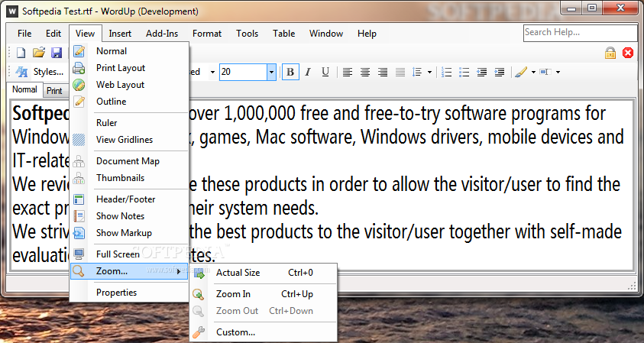644x343 pixels.
Task: Click the WordUp title bar icon
Action: click(12, 11)
